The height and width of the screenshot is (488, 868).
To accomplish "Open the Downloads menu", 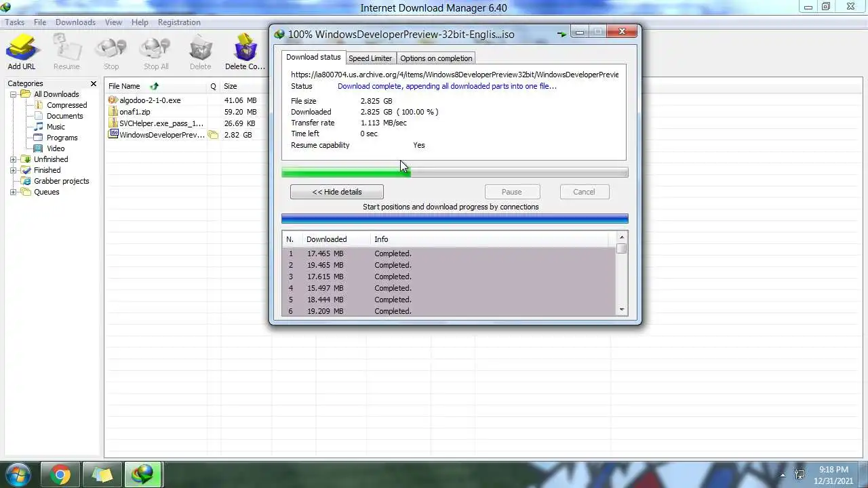I will pos(75,22).
